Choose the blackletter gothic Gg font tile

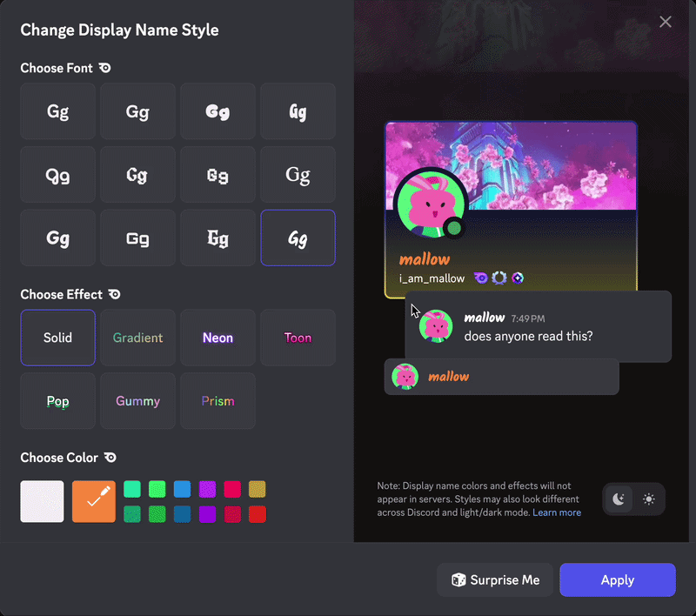pos(217,238)
